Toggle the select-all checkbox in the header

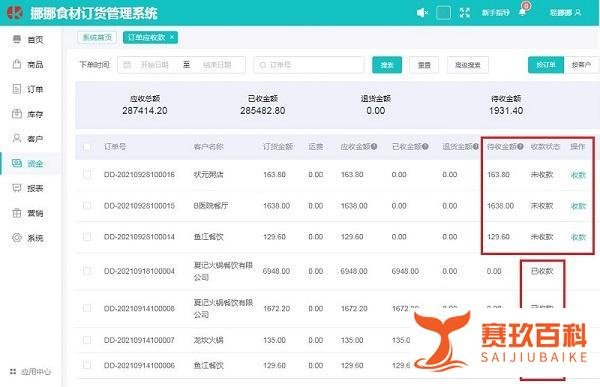pyautogui.click(x=87, y=147)
